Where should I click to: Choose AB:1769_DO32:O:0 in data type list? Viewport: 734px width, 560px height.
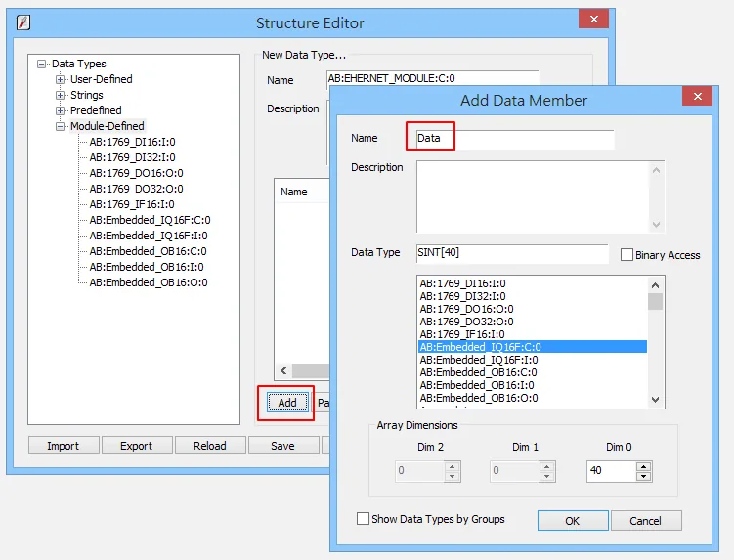[x=533, y=322]
